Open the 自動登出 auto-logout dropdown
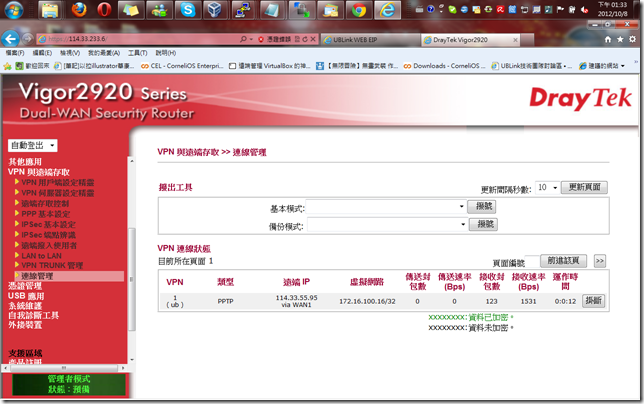This screenshot has height=404, width=644. 32,145
